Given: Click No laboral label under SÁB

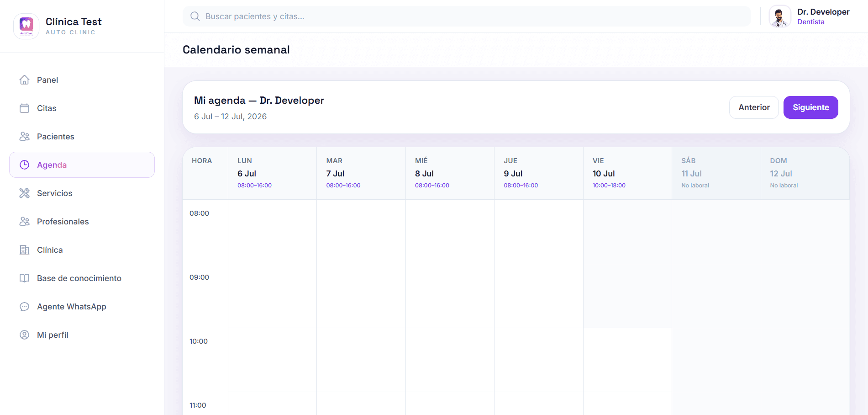Looking at the screenshot, I should tap(695, 186).
